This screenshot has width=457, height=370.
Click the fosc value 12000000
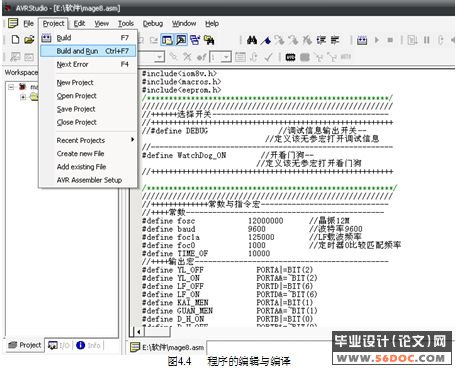(x=266, y=221)
